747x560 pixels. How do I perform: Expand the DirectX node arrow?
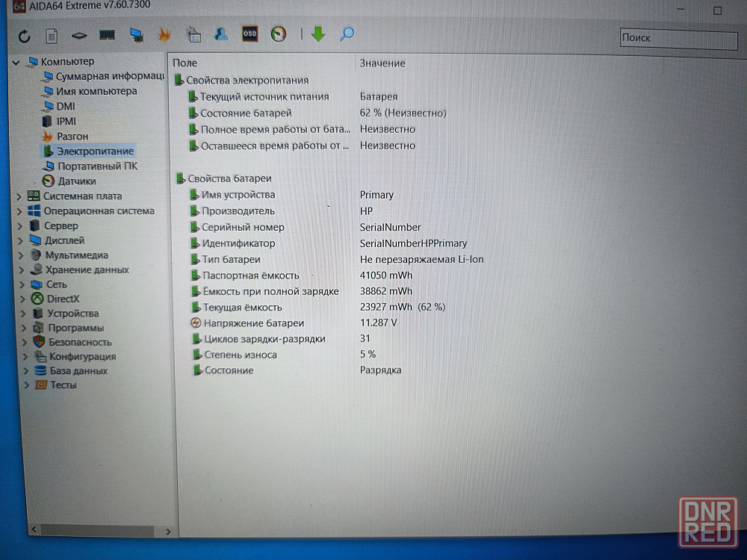[22, 299]
